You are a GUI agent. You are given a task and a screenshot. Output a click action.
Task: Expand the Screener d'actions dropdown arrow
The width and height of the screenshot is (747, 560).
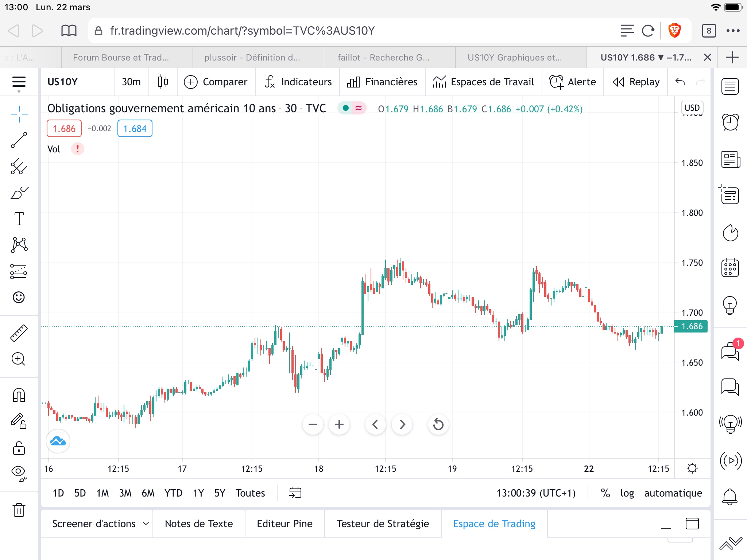pos(146,524)
